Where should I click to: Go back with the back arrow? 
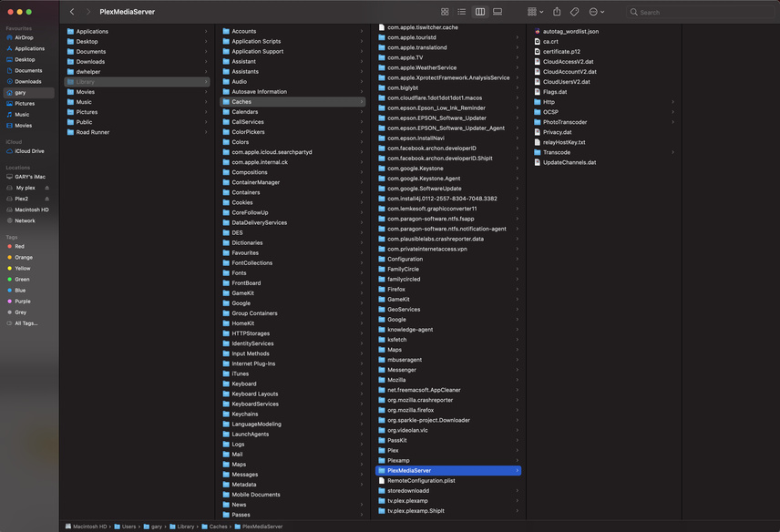point(72,12)
